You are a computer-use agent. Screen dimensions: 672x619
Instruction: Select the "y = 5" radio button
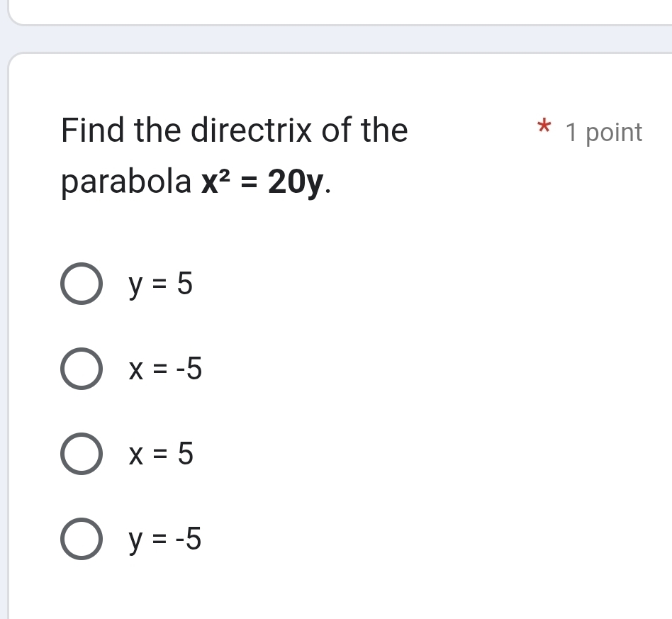[81, 284]
